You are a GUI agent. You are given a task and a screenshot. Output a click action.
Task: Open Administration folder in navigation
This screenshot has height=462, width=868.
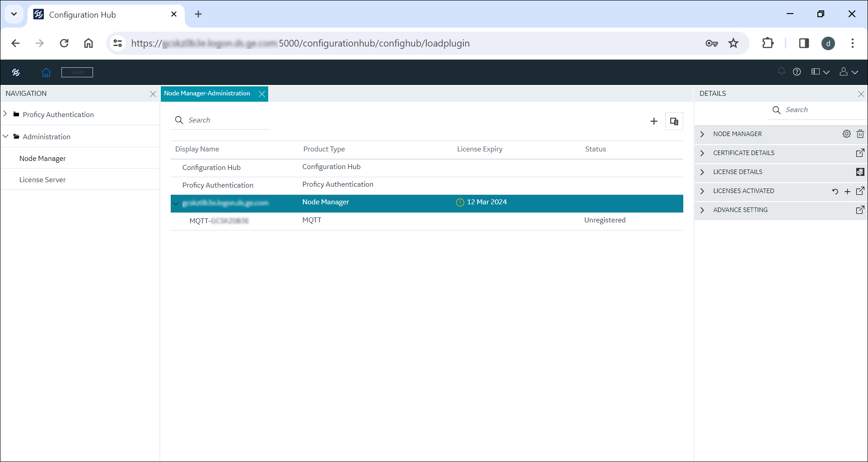pos(47,137)
